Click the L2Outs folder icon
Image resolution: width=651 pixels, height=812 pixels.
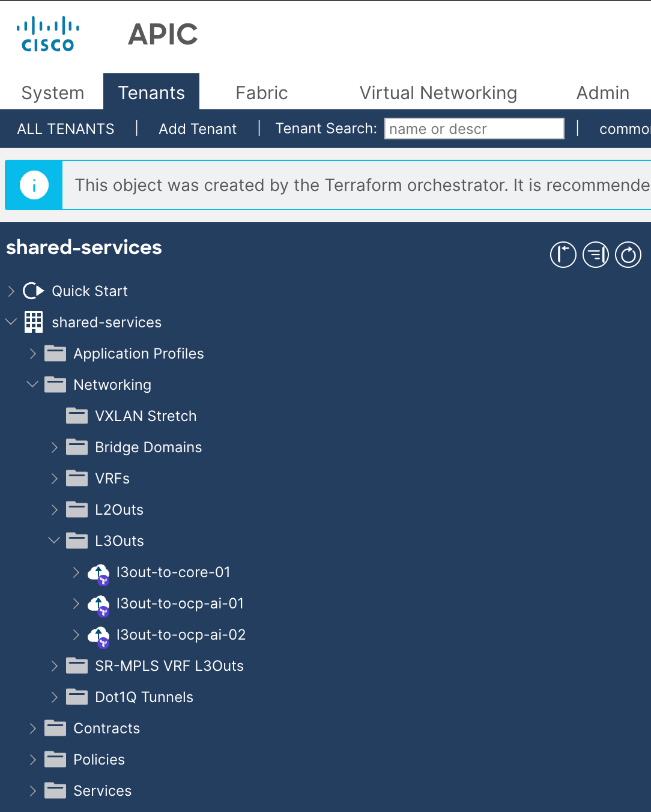point(77,510)
